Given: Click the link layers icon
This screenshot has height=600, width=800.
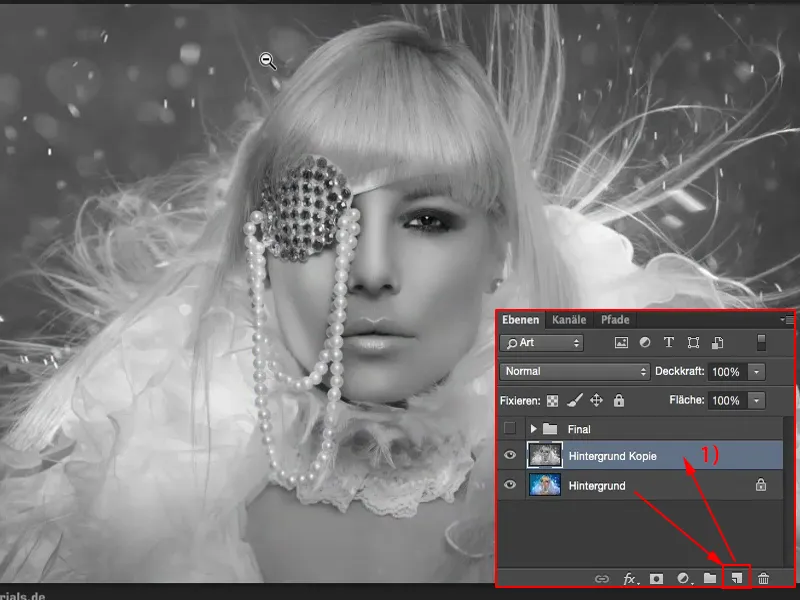Looking at the screenshot, I should tap(602, 579).
